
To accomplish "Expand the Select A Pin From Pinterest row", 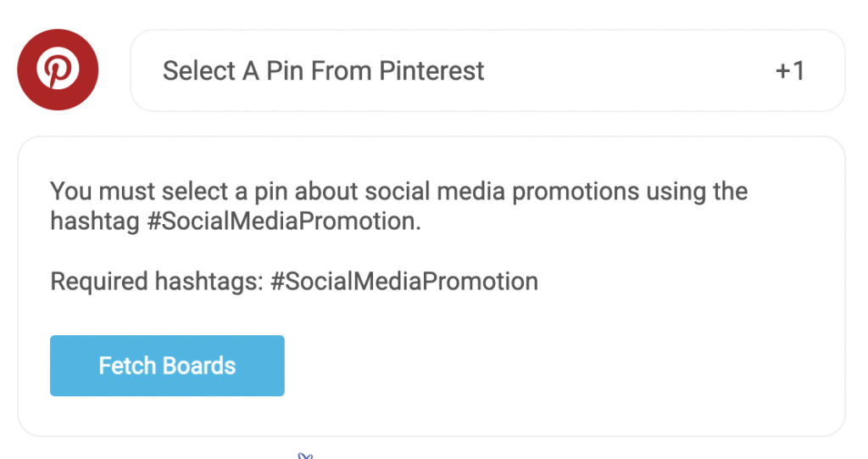I will (x=487, y=70).
